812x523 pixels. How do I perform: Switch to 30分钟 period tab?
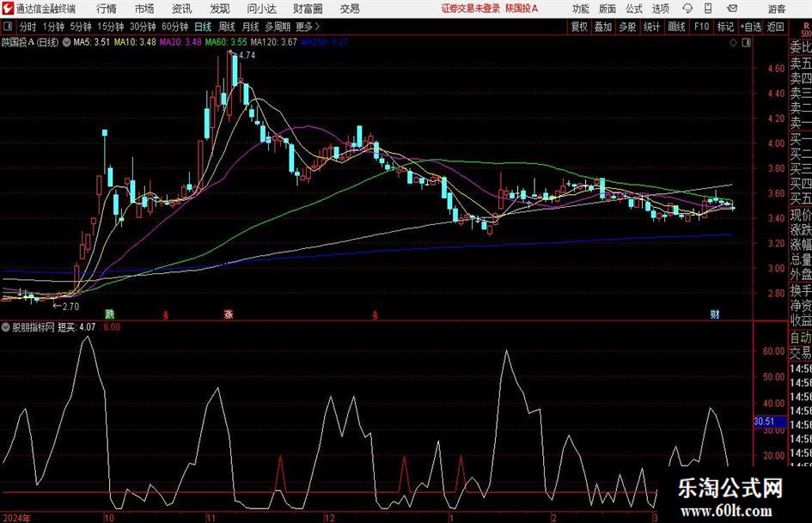pyautogui.click(x=143, y=27)
